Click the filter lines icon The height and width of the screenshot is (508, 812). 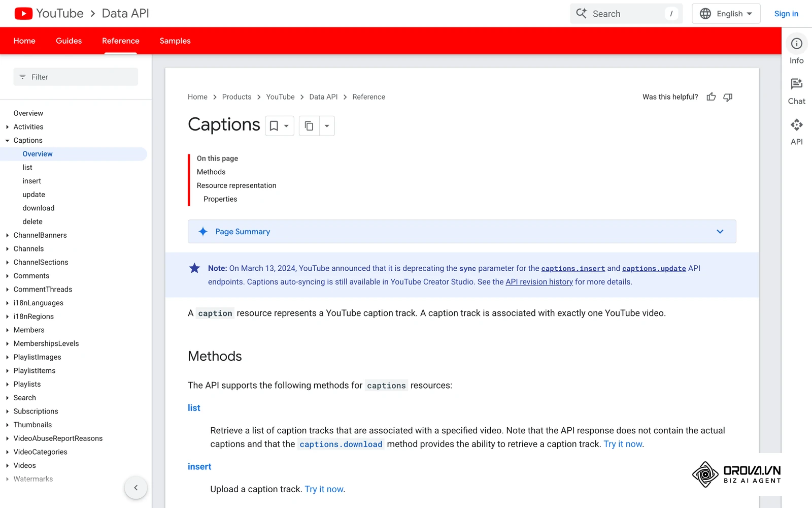22,77
